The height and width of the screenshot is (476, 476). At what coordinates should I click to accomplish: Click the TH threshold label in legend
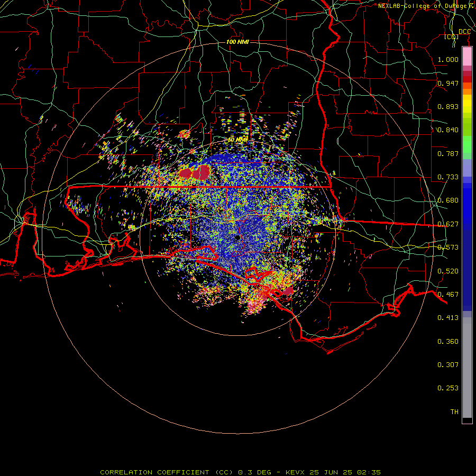[454, 412]
